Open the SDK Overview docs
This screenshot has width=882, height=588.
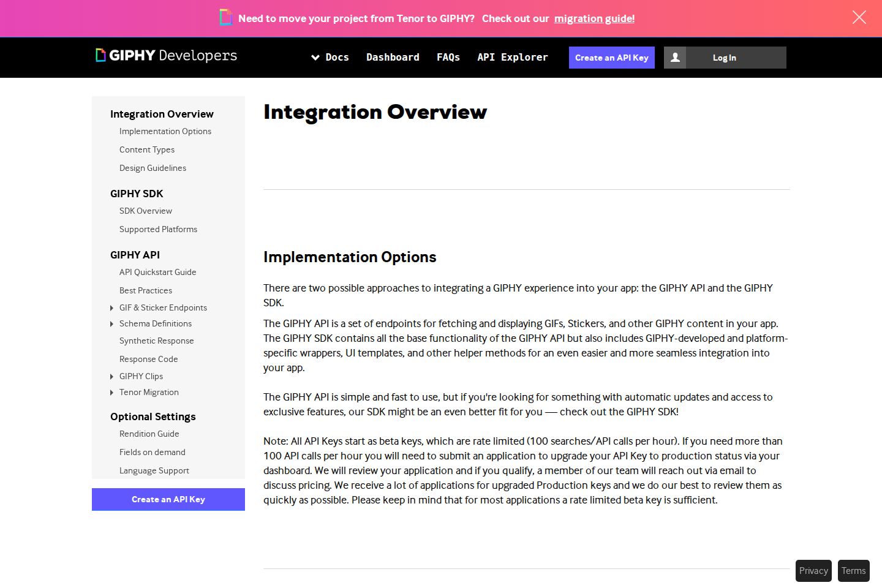point(146,211)
